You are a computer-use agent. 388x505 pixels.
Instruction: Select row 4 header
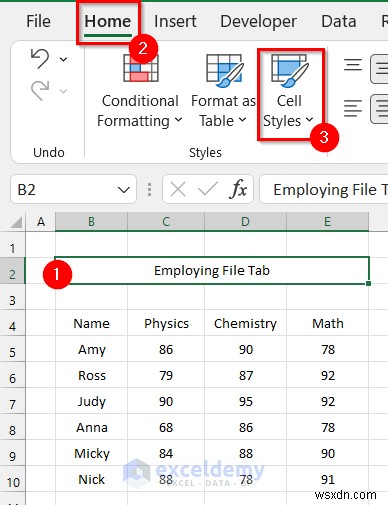(12, 323)
